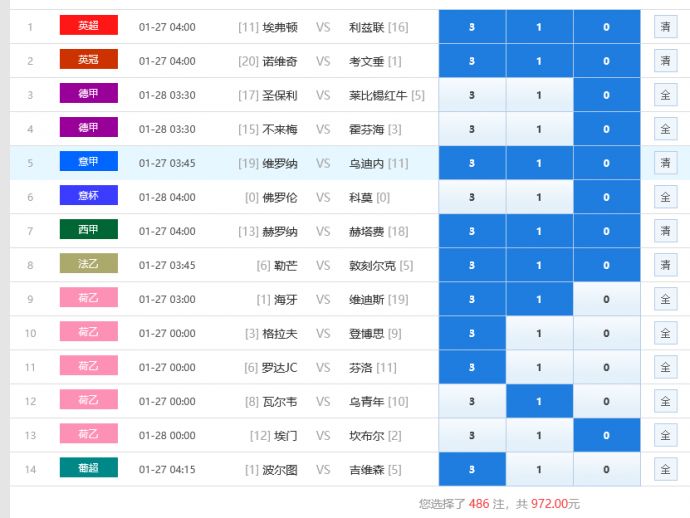The width and height of the screenshot is (690, 518).
Task: Clear selections for 维罗纳 vs 乌迪内 row
Action: tap(665, 163)
